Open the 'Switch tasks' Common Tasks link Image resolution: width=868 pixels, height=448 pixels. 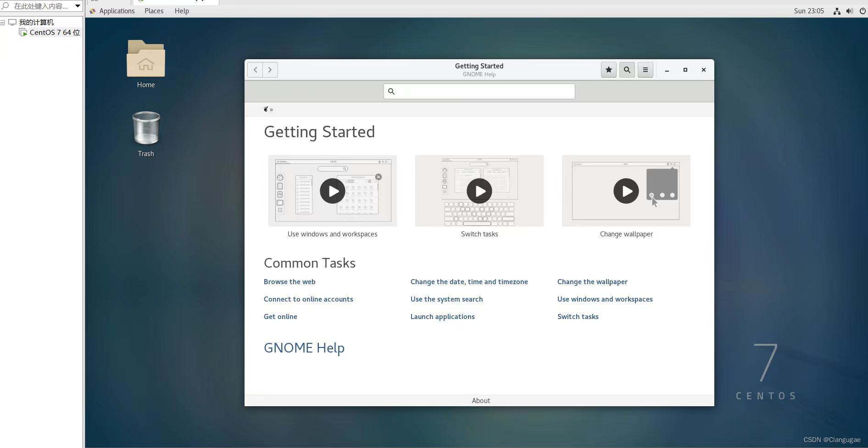click(x=578, y=317)
